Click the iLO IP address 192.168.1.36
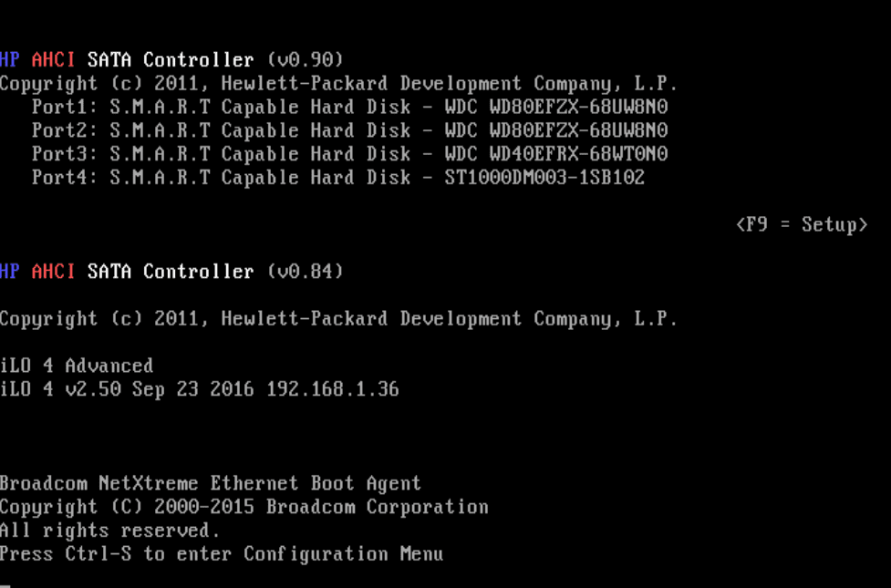891x588 pixels. pyautogui.click(x=333, y=389)
